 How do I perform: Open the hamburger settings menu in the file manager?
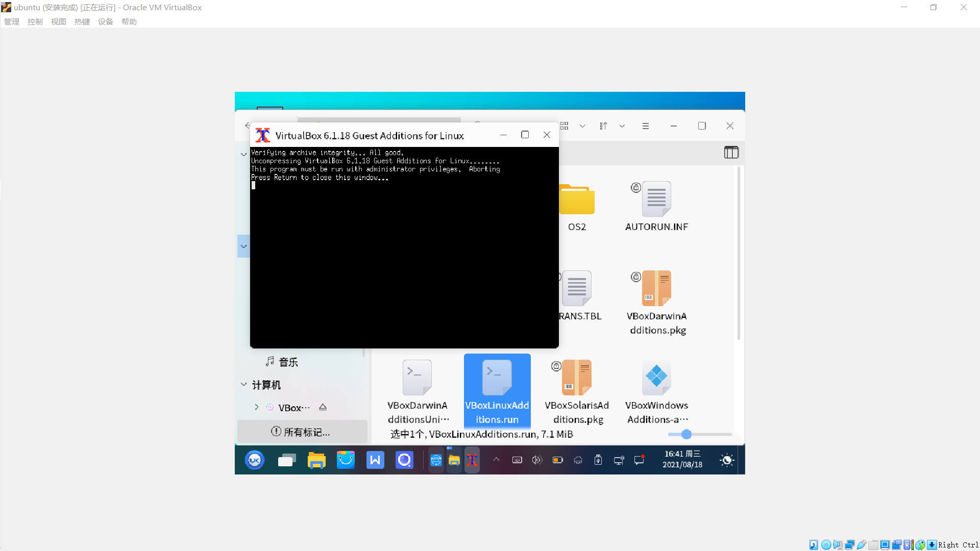tap(646, 126)
